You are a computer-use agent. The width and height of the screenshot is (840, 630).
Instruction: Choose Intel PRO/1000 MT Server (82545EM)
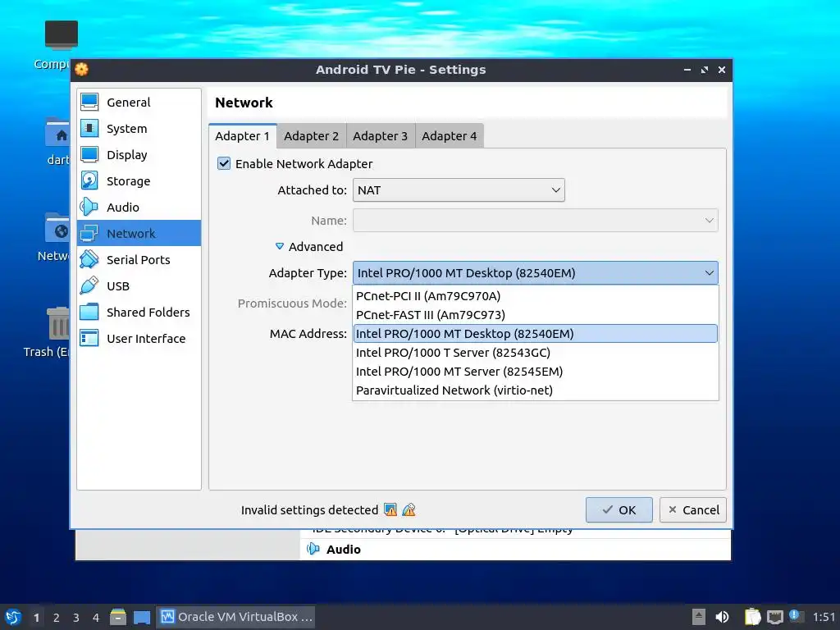(x=535, y=372)
